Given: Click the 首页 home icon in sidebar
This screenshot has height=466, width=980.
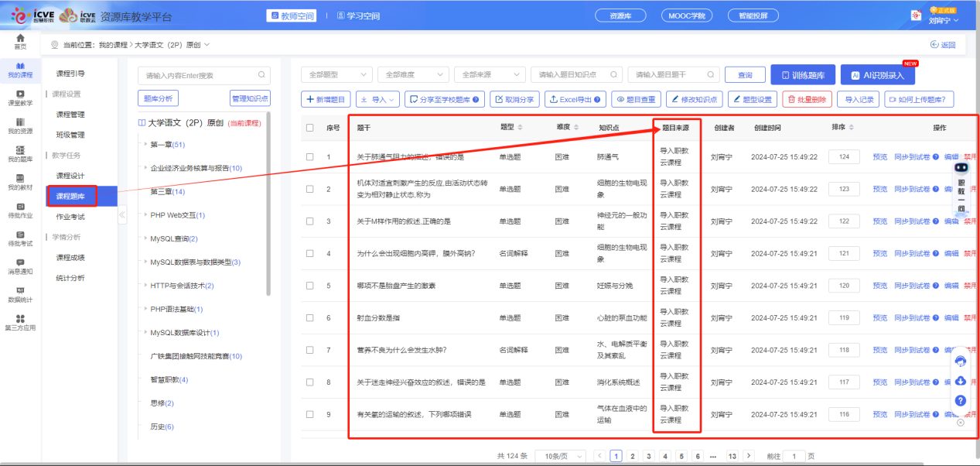Looking at the screenshot, I should 20,41.
